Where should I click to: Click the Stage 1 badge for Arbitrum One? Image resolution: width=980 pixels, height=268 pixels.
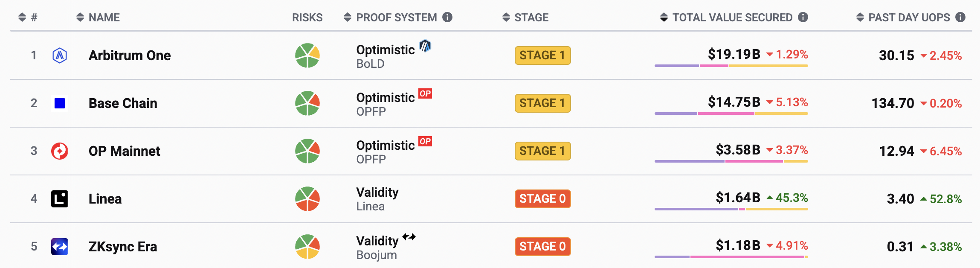coord(542,55)
